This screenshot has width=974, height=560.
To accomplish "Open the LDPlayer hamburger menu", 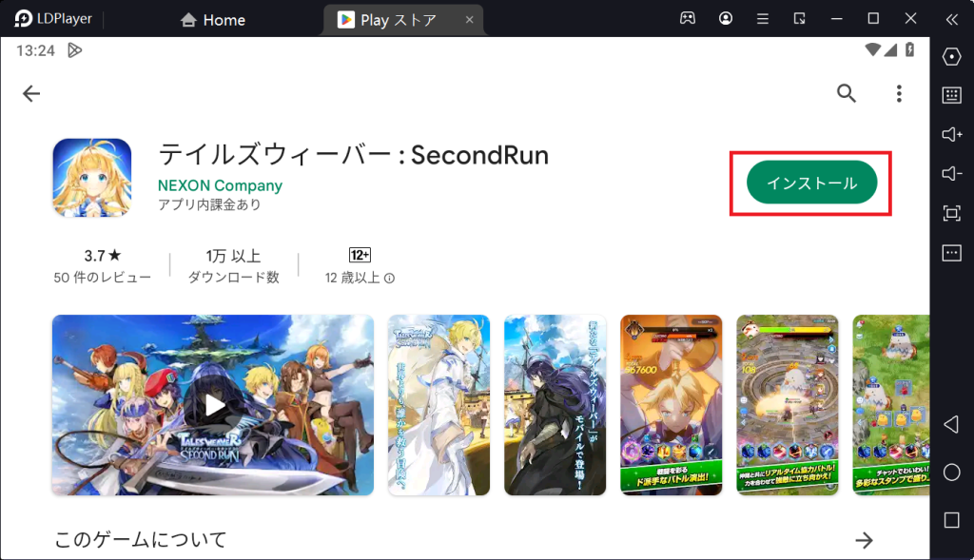I will [762, 18].
